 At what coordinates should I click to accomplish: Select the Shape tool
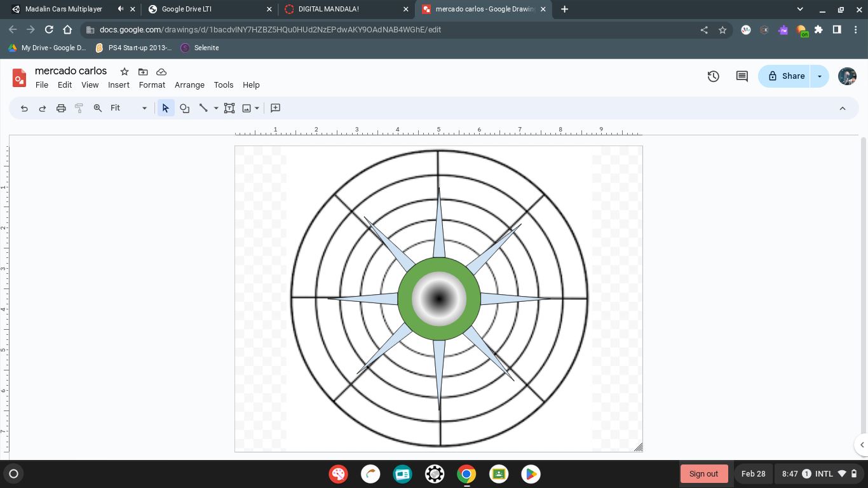pyautogui.click(x=184, y=108)
